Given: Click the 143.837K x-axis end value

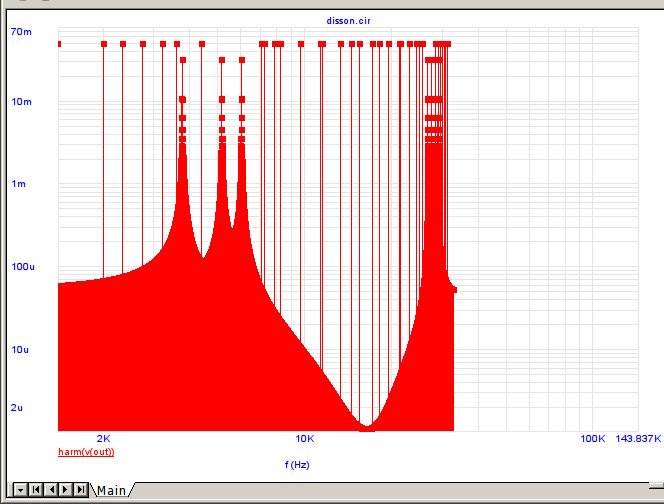Looking at the screenshot, I should [x=638, y=439].
